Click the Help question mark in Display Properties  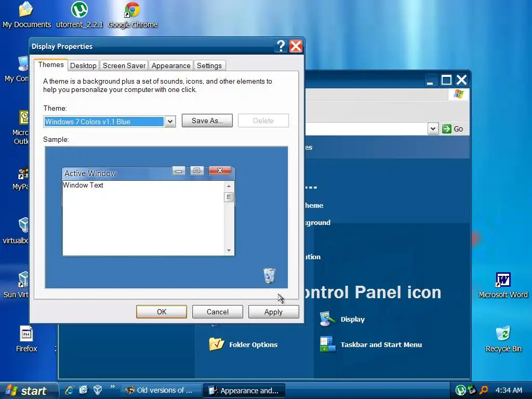pos(281,46)
